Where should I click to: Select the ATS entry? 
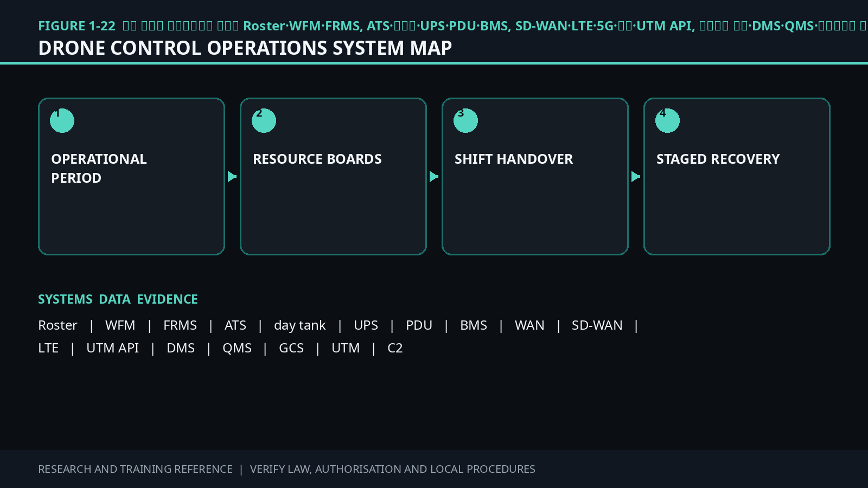[235, 325]
